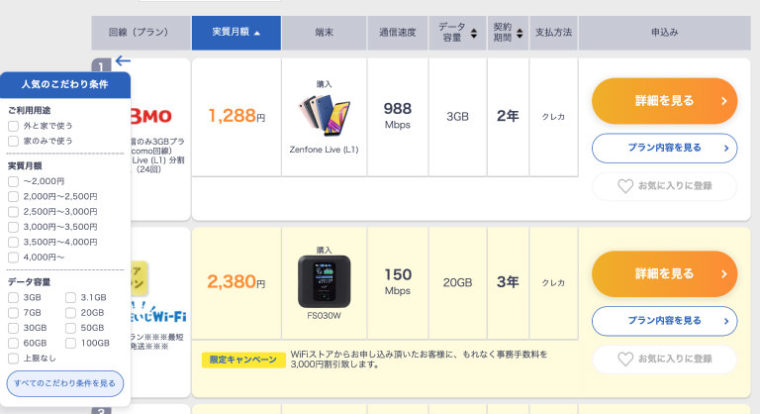
Task: Click Zenfone Live (L1) device name
Action: point(324,150)
